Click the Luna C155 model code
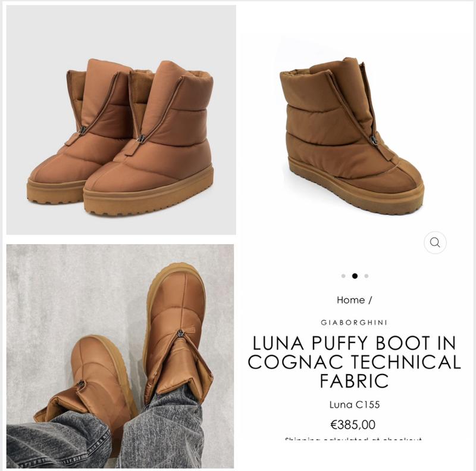This screenshot has width=476, height=471. click(x=354, y=404)
